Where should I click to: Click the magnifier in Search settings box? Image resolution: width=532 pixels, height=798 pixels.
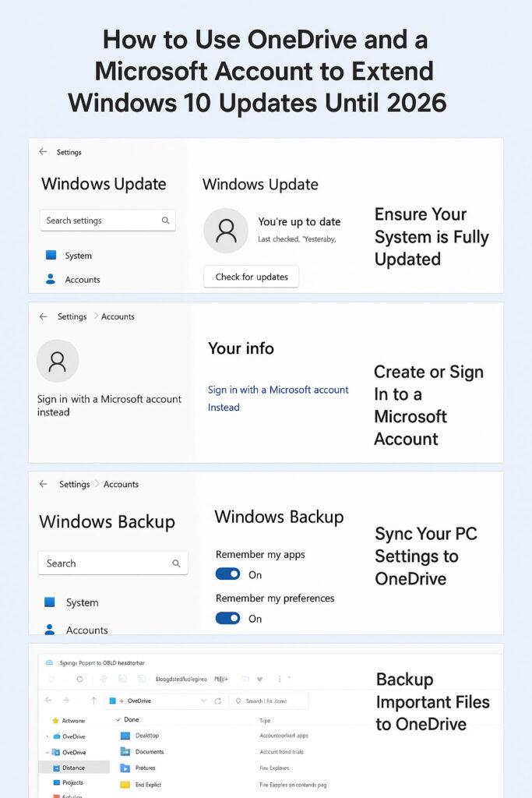pyautogui.click(x=165, y=221)
